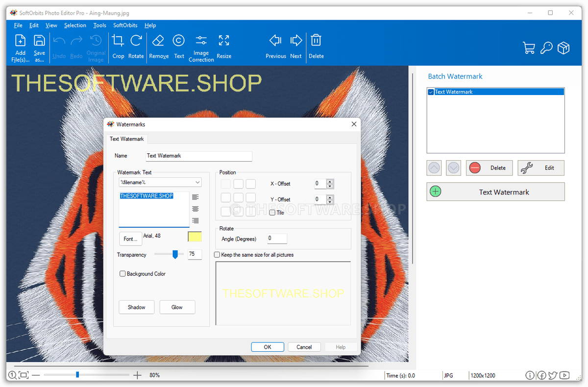Decrease the X - Offset value
588x387 pixels.
pyautogui.click(x=330, y=186)
